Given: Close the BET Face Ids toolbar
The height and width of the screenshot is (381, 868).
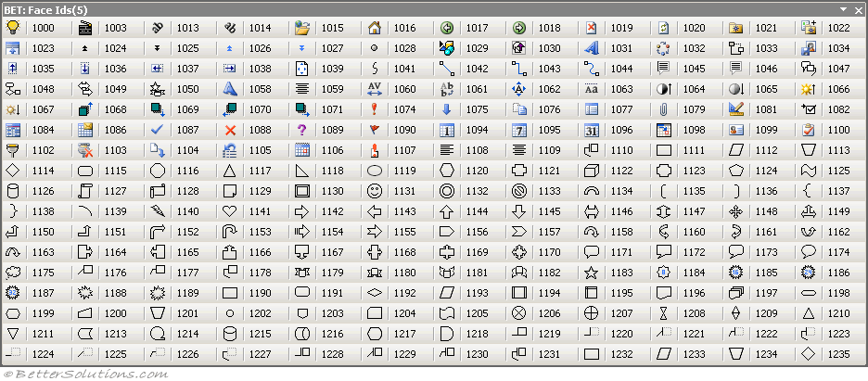Looking at the screenshot, I should pyautogui.click(x=859, y=9).
